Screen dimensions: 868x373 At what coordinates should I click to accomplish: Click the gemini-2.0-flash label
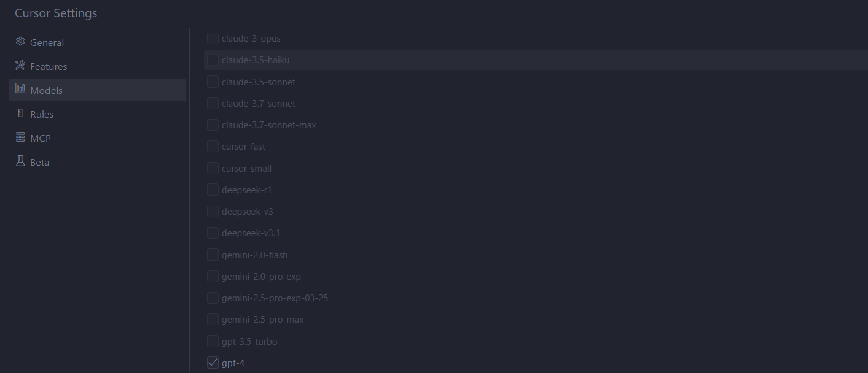(x=255, y=255)
